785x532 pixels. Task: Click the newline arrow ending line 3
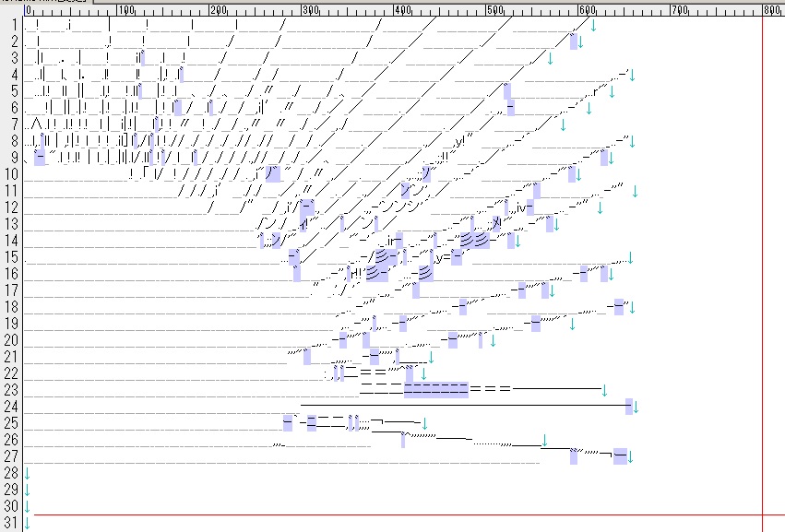pos(550,58)
